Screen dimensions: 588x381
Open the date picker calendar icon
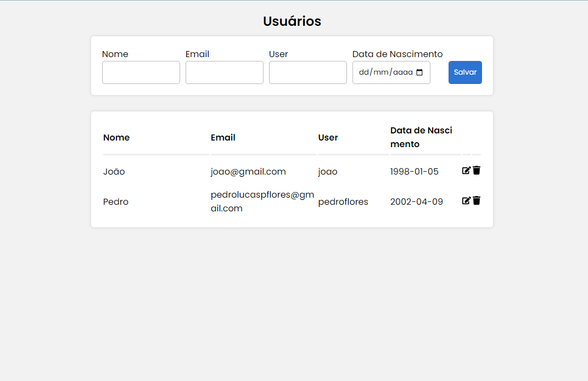click(x=420, y=72)
